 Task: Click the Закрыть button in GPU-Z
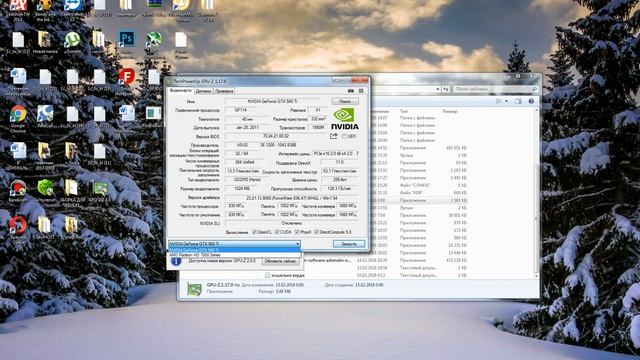pos(349,244)
